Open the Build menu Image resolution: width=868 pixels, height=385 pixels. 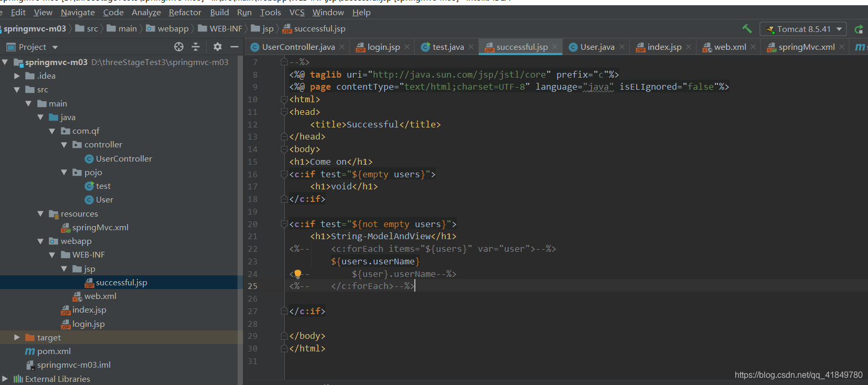220,12
